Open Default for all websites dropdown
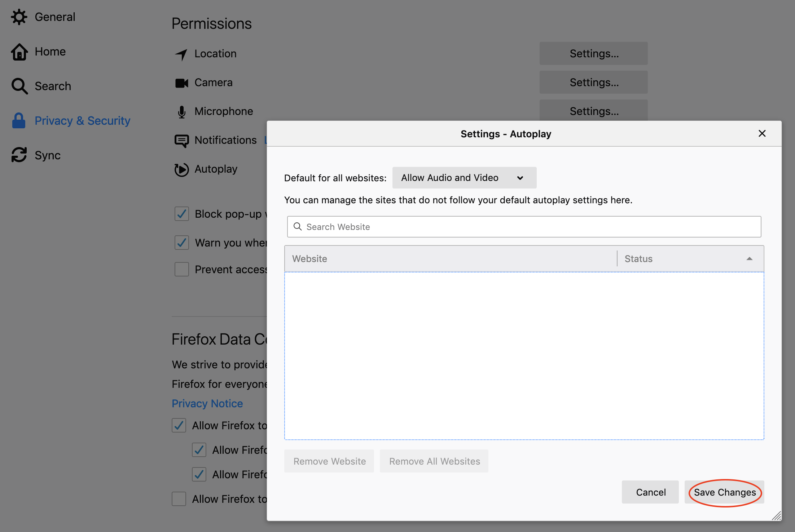 464,178
